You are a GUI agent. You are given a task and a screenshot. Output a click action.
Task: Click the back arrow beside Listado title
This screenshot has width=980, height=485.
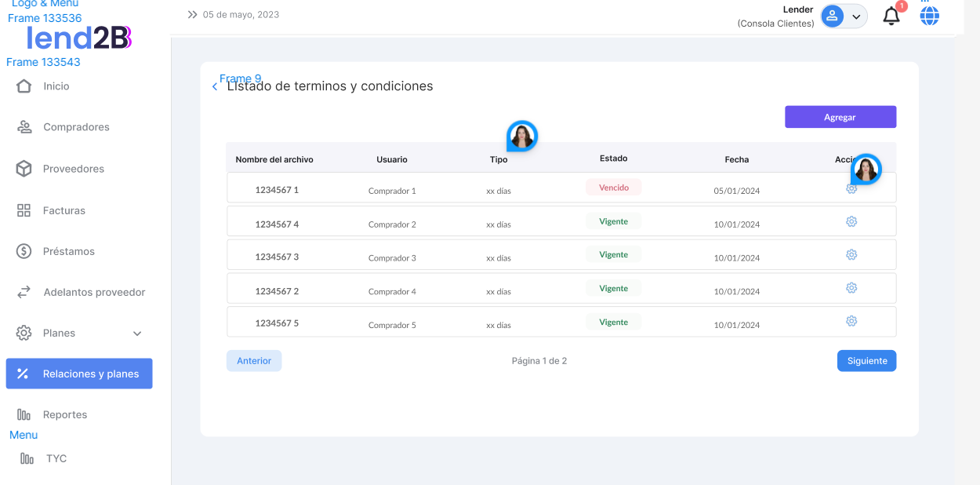[215, 86]
